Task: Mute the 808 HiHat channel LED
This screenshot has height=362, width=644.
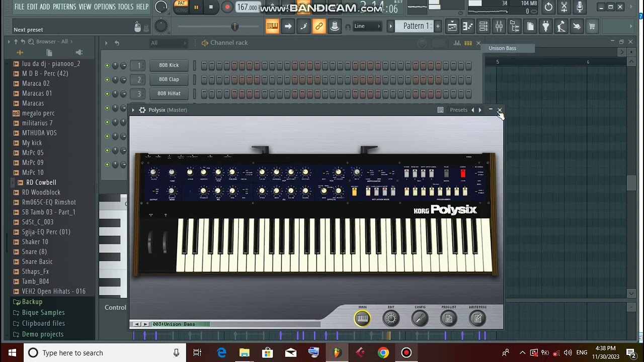Action: point(107,94)
